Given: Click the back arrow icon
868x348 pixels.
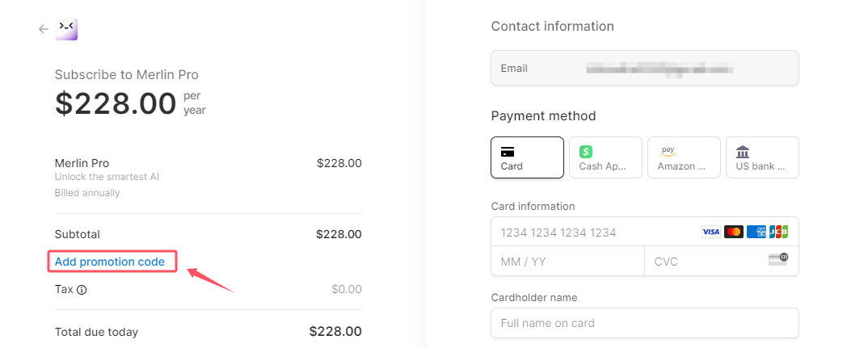Looking at the screenshot, I should click(x=43, y=29).
